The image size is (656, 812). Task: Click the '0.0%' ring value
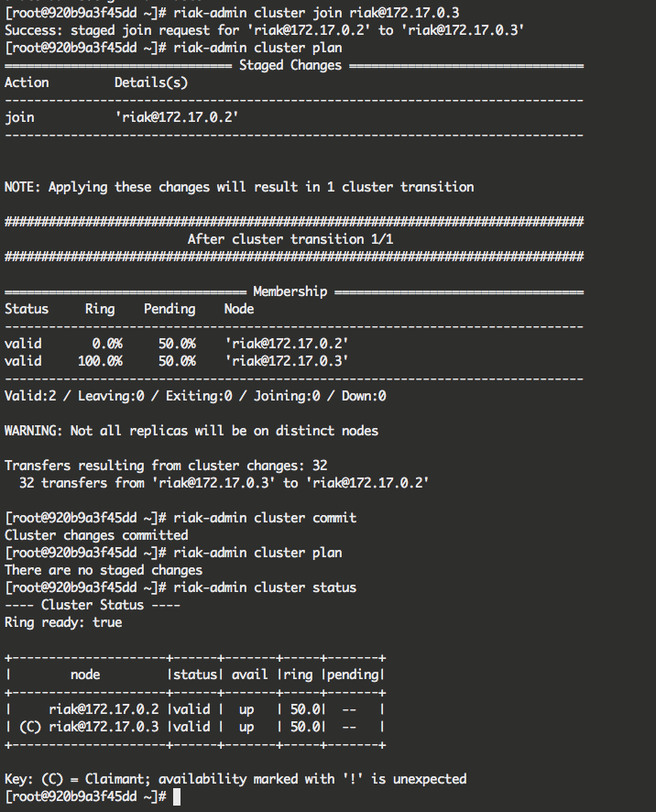pyautogui.click(x=107, y=344)
